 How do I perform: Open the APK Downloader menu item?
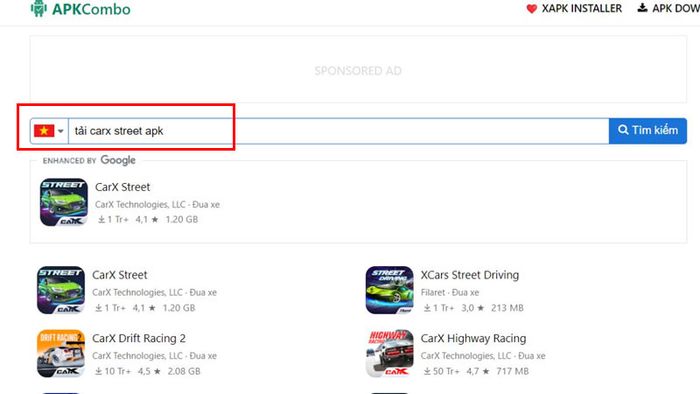pyautogui.click(x=676, y=8)
